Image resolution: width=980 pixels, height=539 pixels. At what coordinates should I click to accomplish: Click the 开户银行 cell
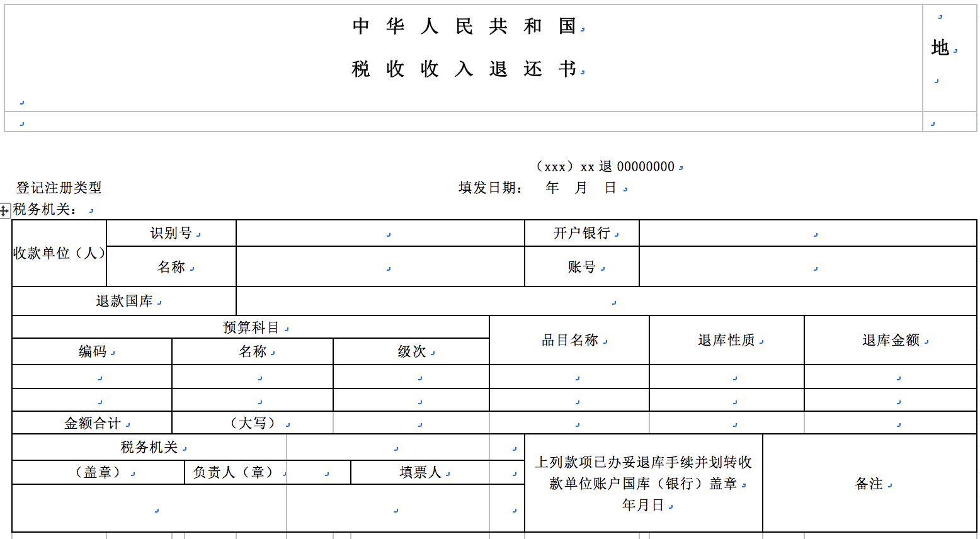(x=582, y=233)
